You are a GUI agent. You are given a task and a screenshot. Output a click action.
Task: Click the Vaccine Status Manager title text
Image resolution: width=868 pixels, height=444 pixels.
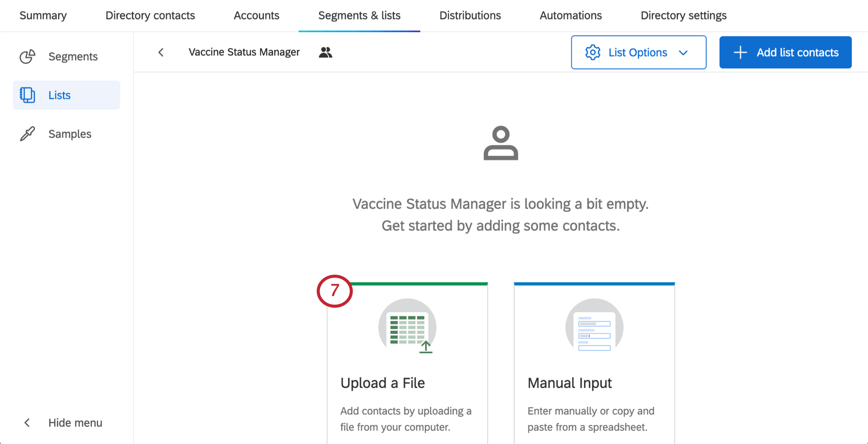coord(244,52)
